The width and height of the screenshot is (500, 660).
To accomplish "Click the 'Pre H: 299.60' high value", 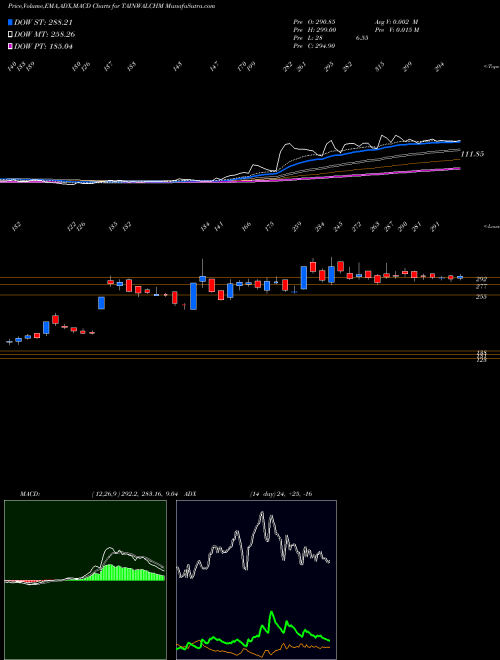I will (x=314, y=30).
